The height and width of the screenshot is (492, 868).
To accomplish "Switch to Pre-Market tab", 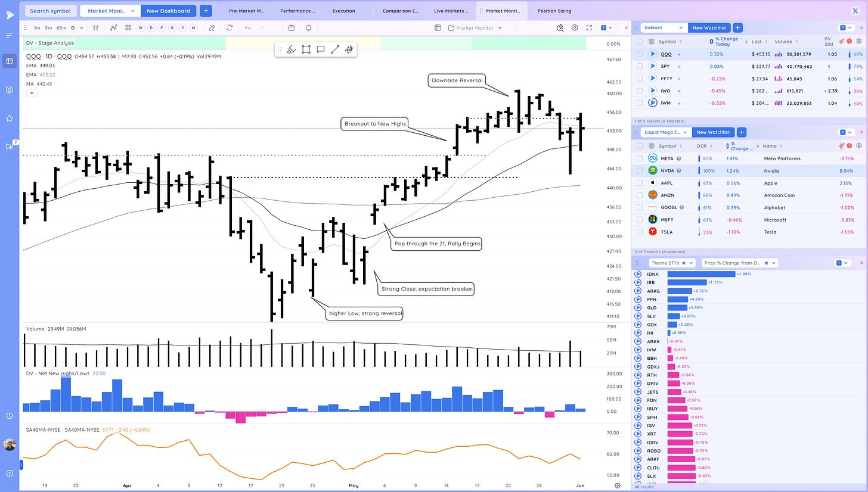I will click(x=247, y=11).
